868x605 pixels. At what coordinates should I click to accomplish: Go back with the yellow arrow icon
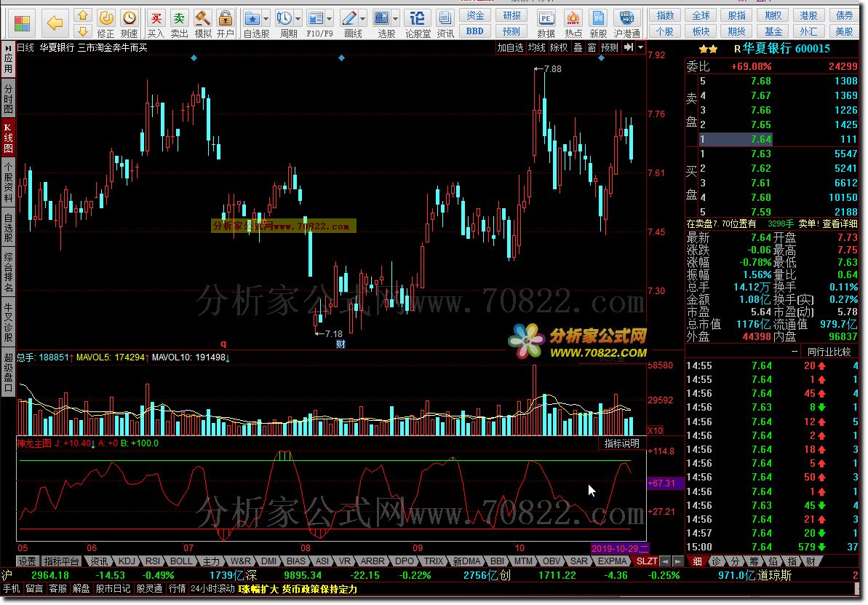click(x=55, y=23)
